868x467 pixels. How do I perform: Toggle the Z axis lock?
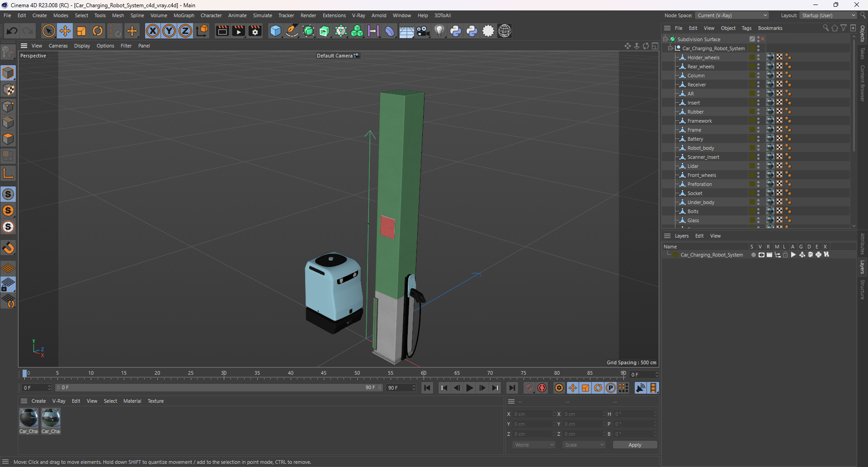pos(185,31)
